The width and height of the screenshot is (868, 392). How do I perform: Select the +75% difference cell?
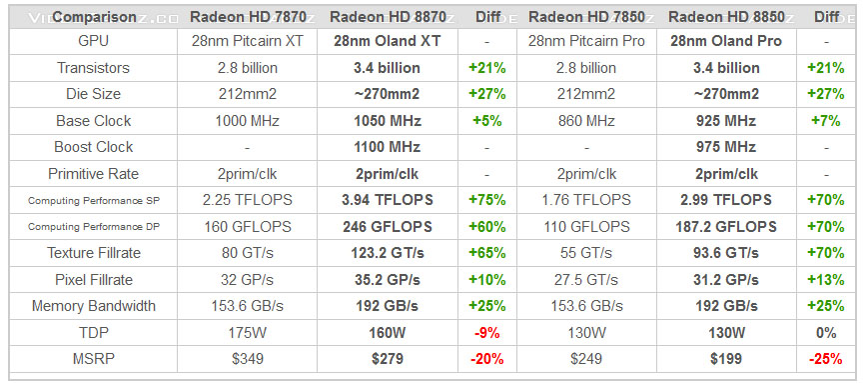click(x=487, y=200)
